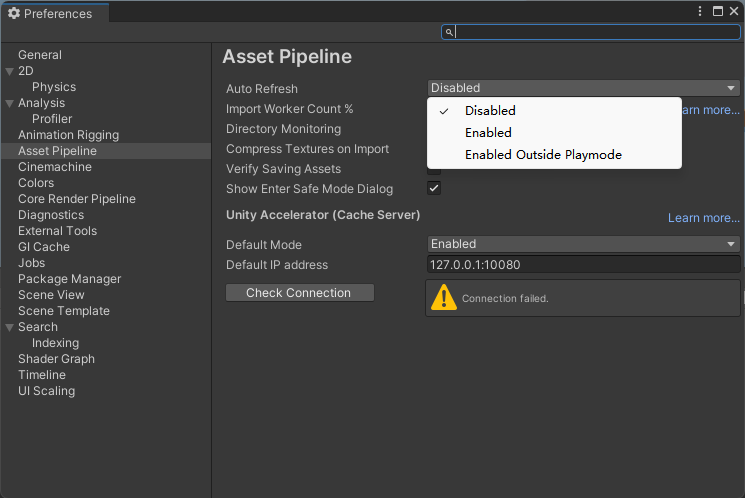Select the Preferences tab
The image size is (745, 498).
point(55,13)
